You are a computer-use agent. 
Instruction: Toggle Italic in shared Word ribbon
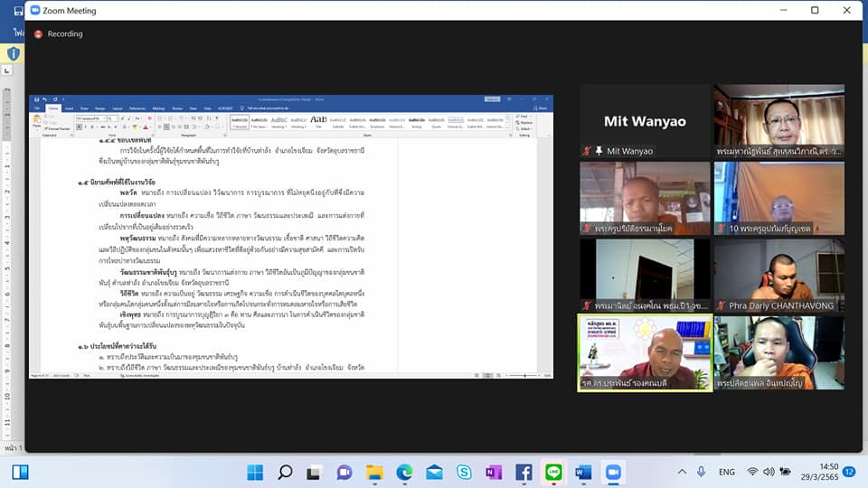click(x=85, y=127)
